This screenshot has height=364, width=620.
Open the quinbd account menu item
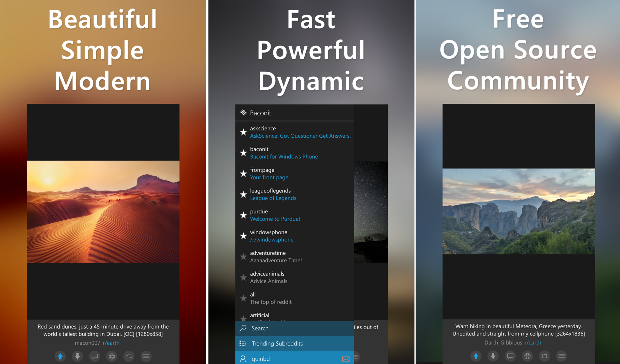[x=261, y=359]
